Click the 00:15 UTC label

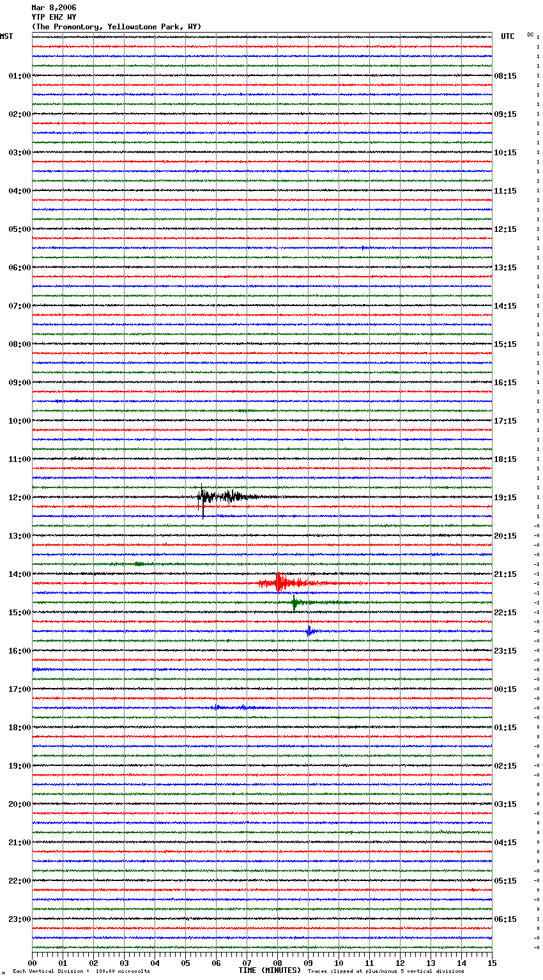pos(505,689)
